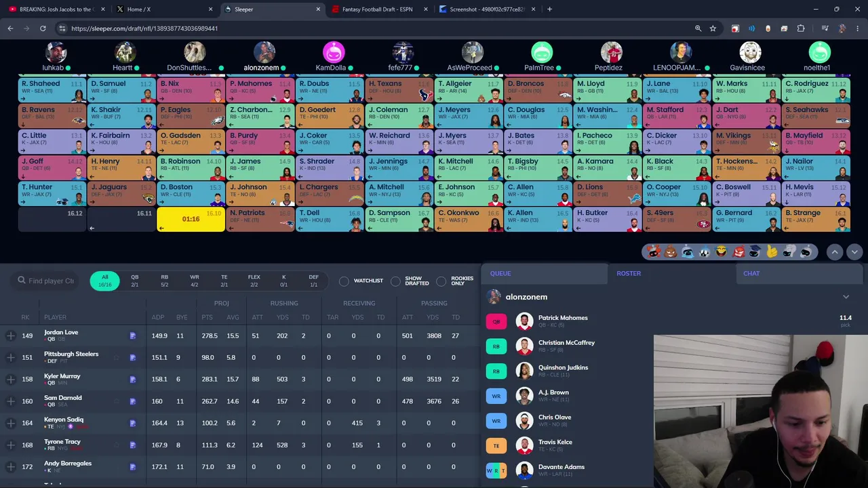The height and width of the screenshot is (488, 868).
Task: Filter players by RB position
Action: pyautogui.click(x=164, y=281)
